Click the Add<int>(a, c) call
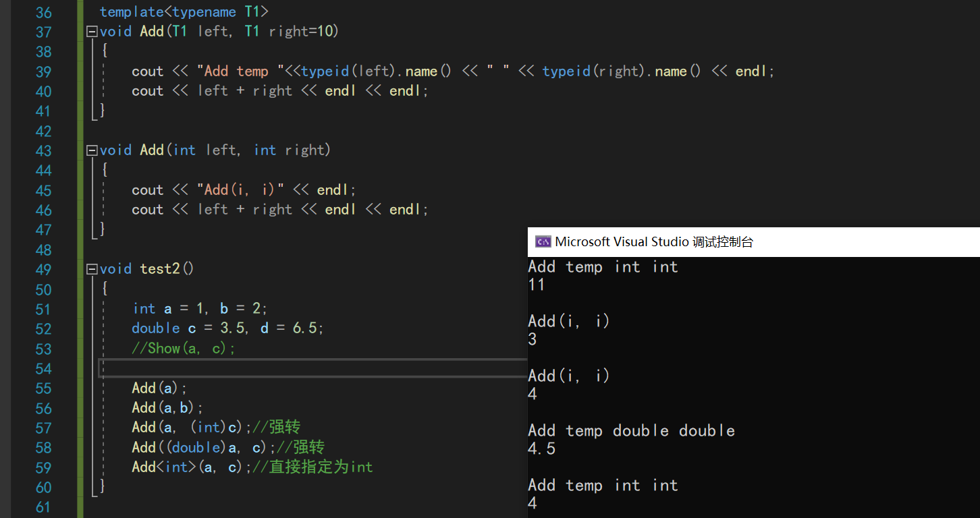This screenshot has height=518, width=980. [x=192, y=467]
